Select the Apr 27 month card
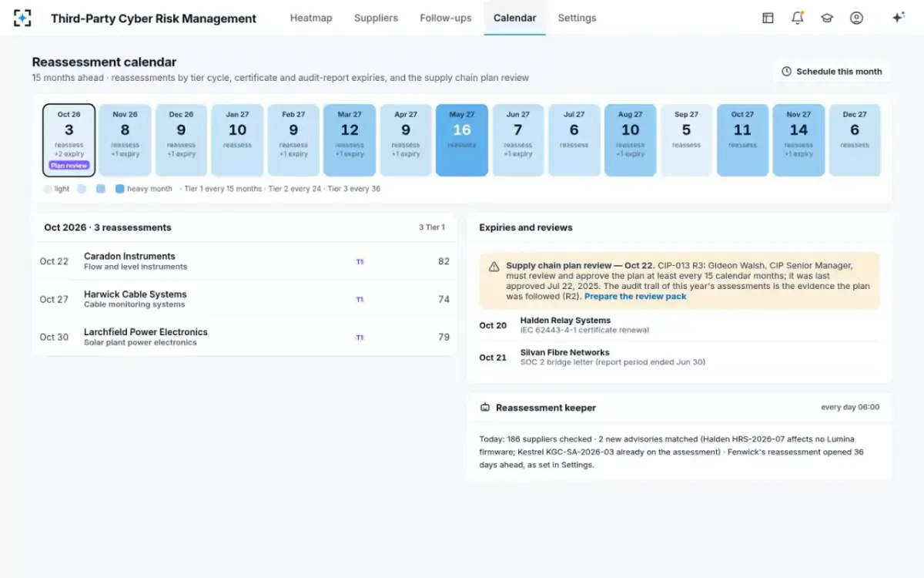Image resolution: width=924 pixels, height=578 pixels. (406, 140)
